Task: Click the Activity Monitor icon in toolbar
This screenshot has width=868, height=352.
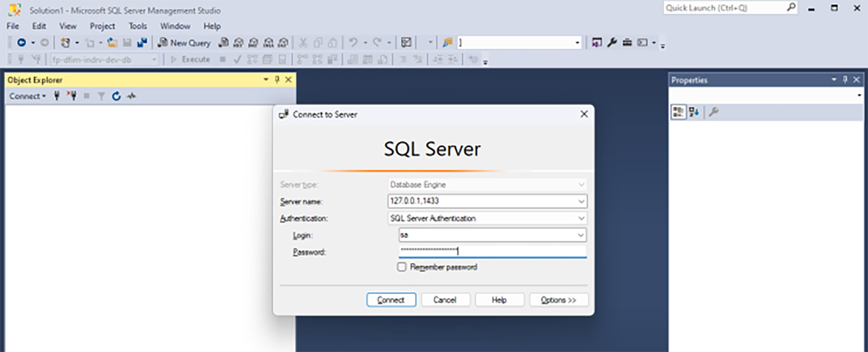Action: pos(406,42)
